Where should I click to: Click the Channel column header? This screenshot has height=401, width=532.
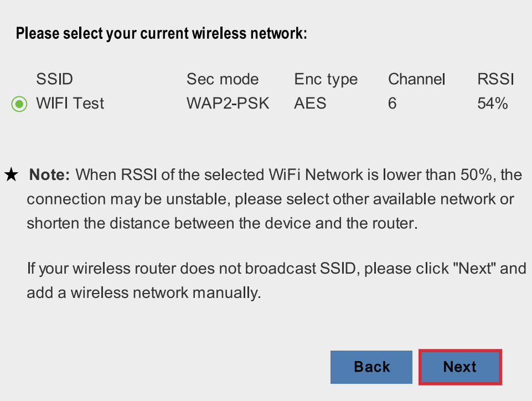tap(417, 79)
